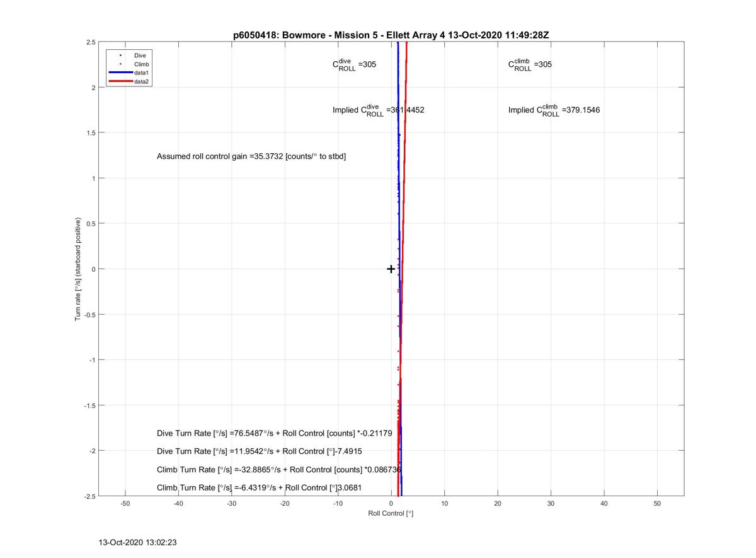
Task: Click 'Dive Turn Rate' equation ending -7.4915
Action: 260,451
